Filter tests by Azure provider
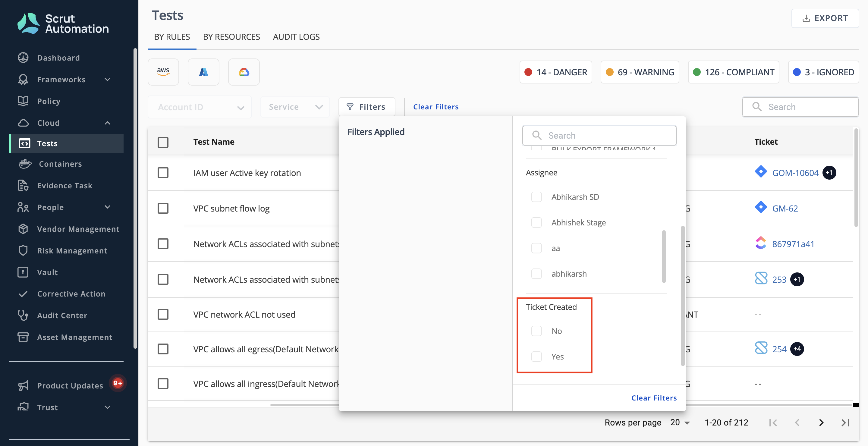 203,72
